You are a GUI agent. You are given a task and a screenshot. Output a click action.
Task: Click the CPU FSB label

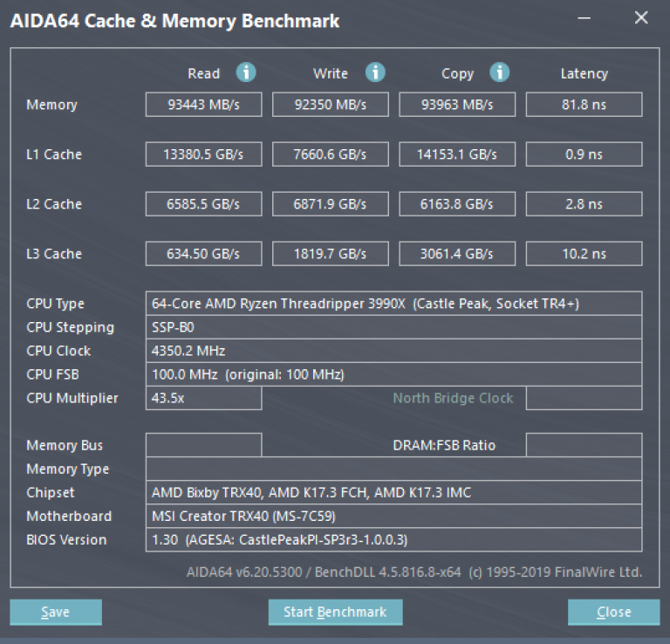[x=52, y=374]
